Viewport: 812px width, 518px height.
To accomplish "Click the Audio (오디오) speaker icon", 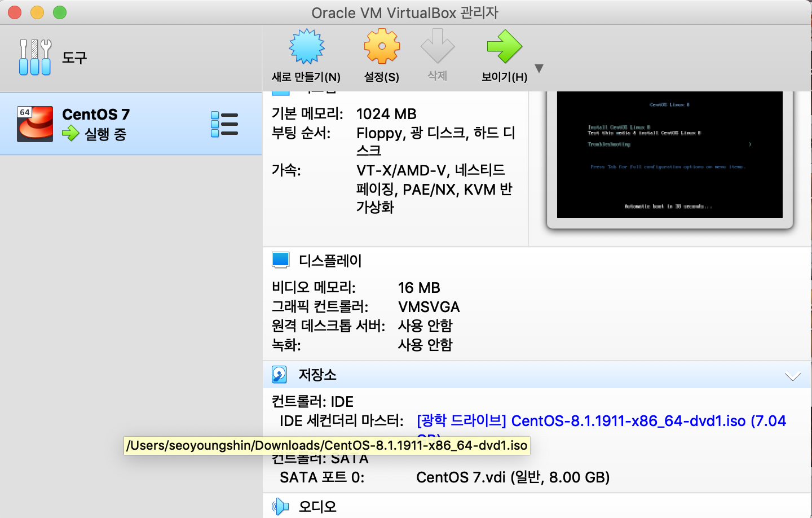I will 280,507.
